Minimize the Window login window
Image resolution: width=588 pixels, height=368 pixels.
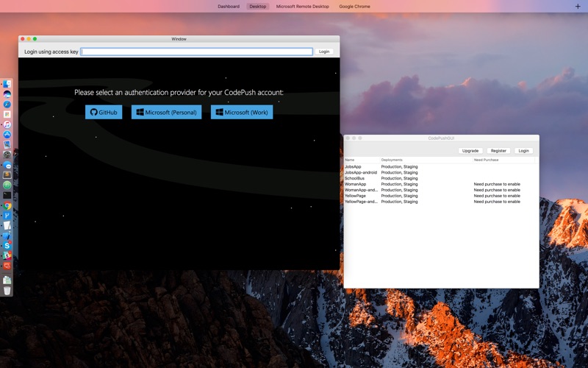click(29, 39)
